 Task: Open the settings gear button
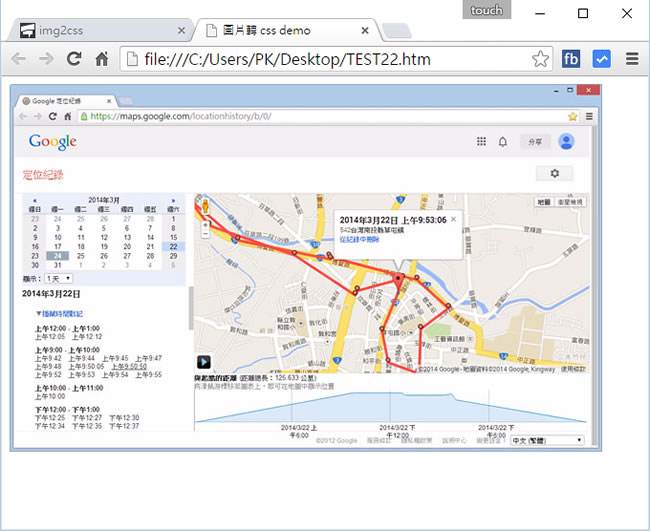[x=555, y=173]
